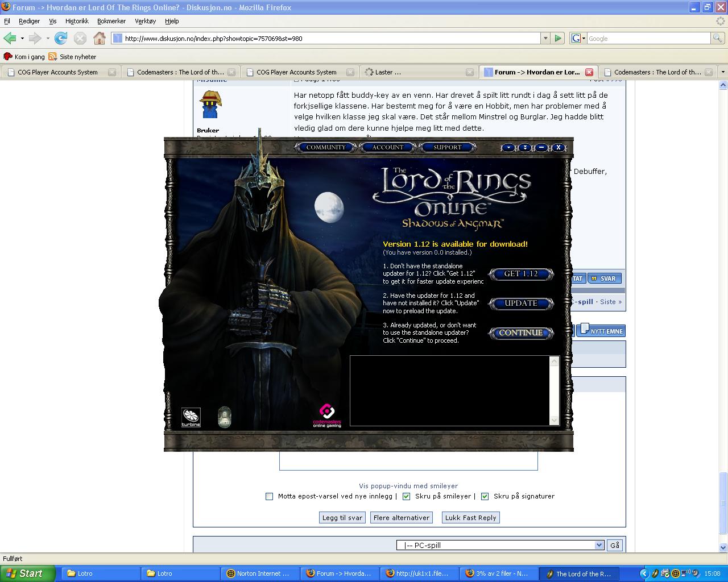728x582 pixels.
Task: Open address bar URL history dropdown
Action: [545, 38]
